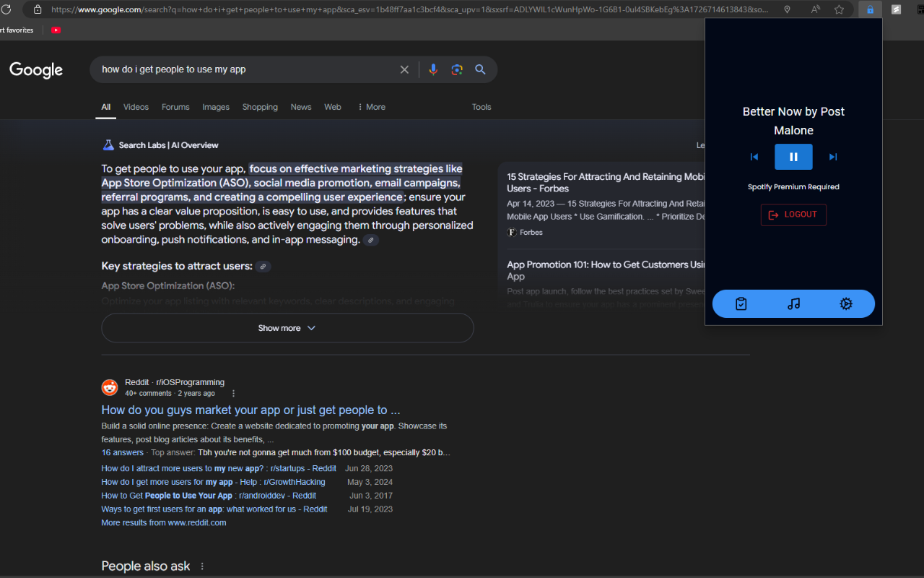Image resolution: width=924 pixels, height=578 pixels.
Task: Open the read aloud icon in the address bar
Action: tap(815, 9)
